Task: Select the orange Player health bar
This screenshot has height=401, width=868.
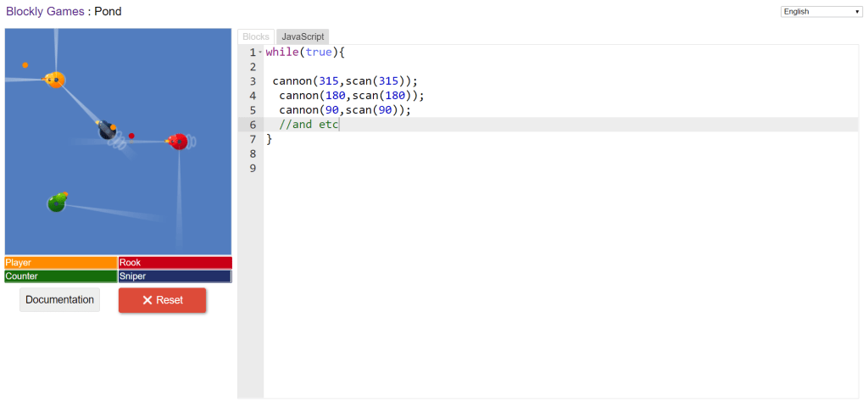Action: click(x=61, y=263)
